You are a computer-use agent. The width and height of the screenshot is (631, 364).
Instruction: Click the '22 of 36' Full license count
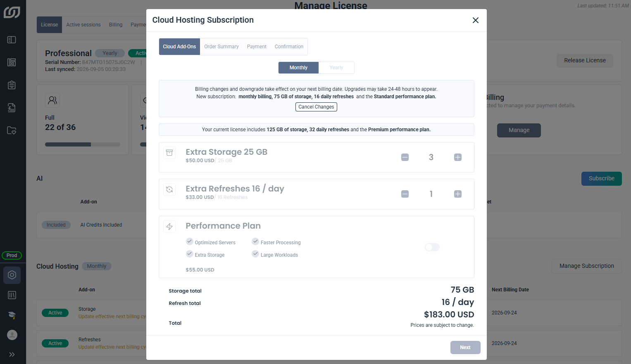[x=60, y=127]
